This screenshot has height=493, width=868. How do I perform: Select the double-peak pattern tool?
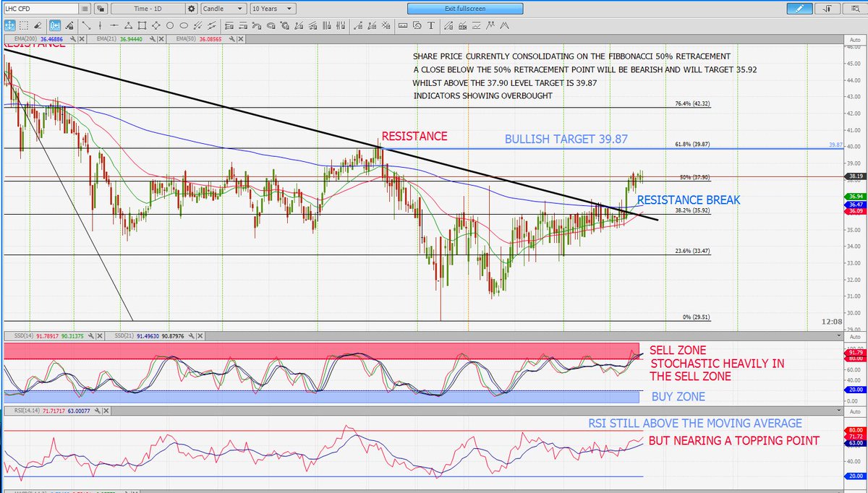490,25
